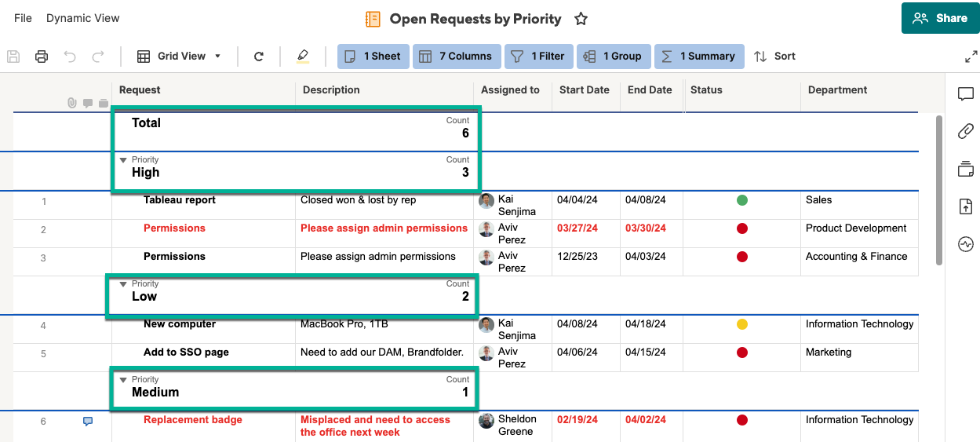This screenshot has height=442, width=980.
Task: Click the Sales department cell
Action: pyautogui.click(x=859, y=206)
